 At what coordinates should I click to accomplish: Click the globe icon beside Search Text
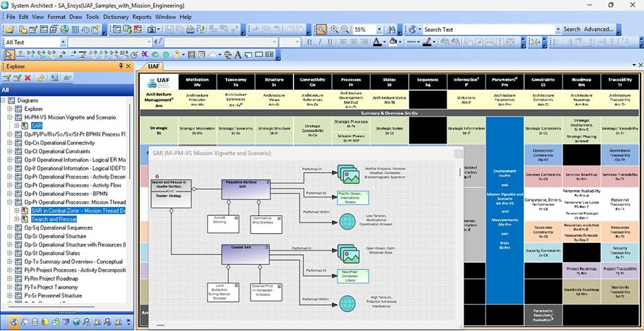pos(411,30)
